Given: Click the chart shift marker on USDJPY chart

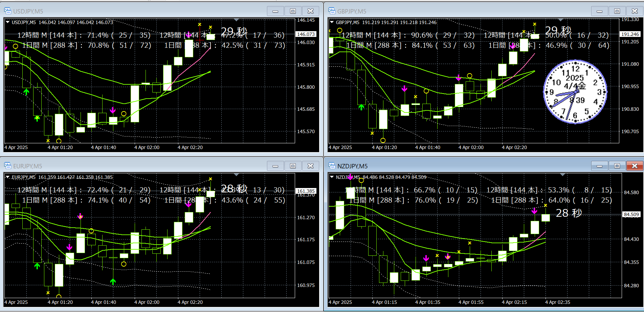Looking at the screenshot, I should 237,20.
